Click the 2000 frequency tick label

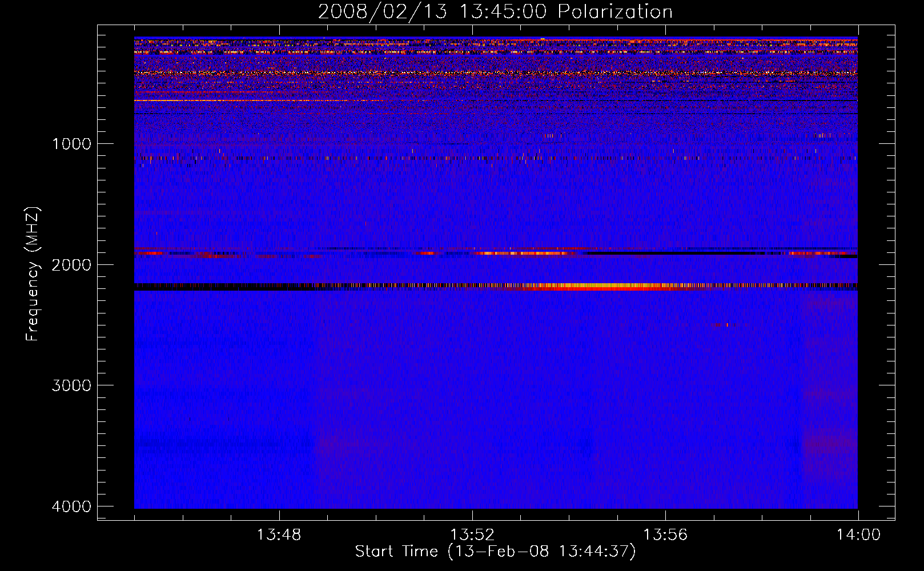click(71, 264)
